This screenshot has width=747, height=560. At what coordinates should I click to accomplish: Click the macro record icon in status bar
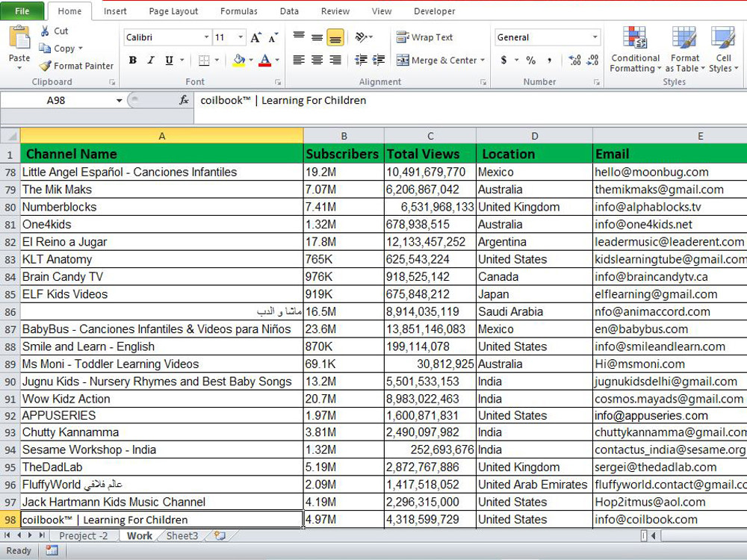(52, 550)
